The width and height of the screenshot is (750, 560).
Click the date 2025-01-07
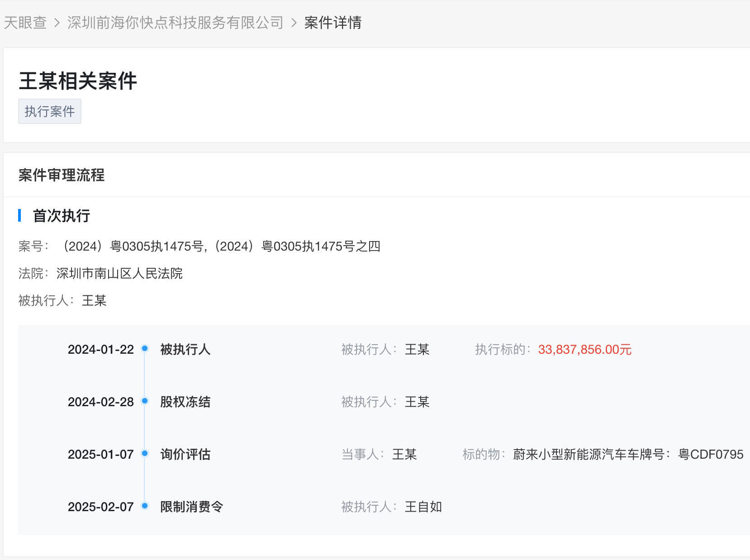coord(101,454)
